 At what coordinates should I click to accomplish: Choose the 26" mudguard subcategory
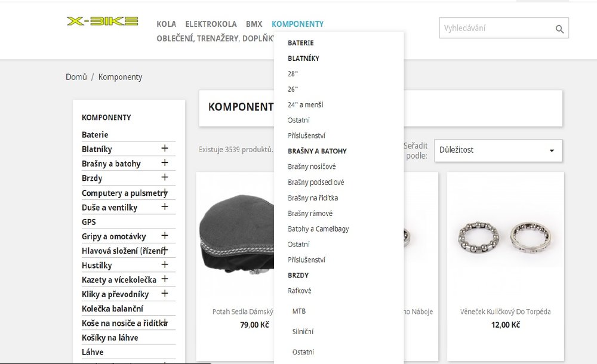(x=293, y=90)
